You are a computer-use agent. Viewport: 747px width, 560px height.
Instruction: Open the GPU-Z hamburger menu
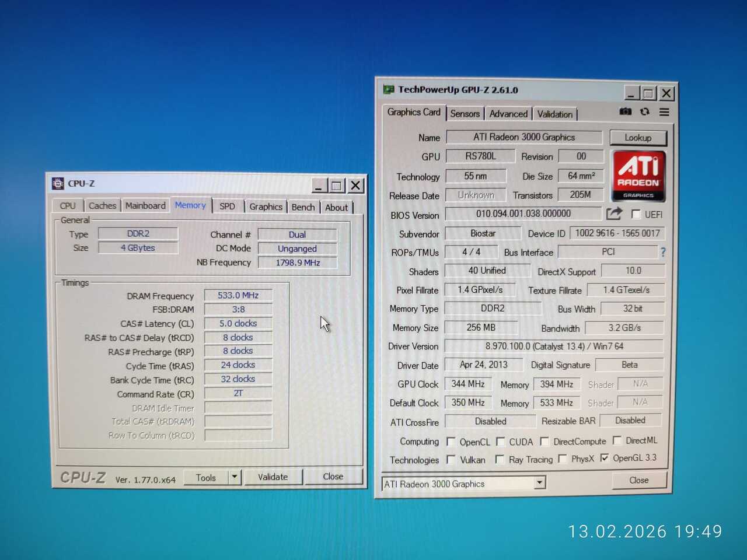(664, 112)
